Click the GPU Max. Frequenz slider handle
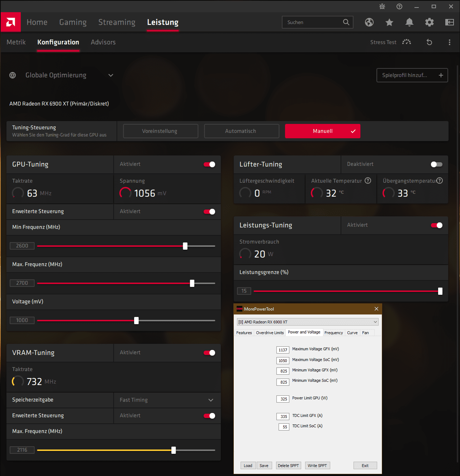The width and height of the screenshot is (460, 476). (192, 283)
